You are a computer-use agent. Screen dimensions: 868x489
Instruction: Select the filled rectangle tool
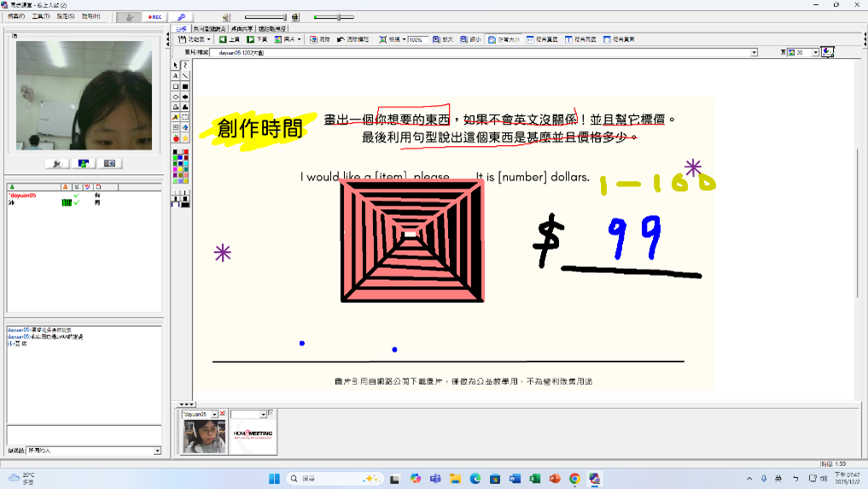coord(185,86)
